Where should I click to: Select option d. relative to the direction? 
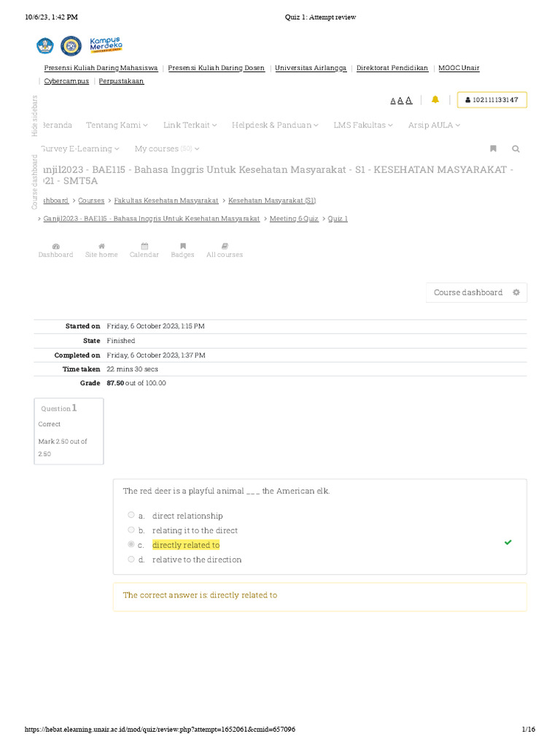(x=131, y=560)
